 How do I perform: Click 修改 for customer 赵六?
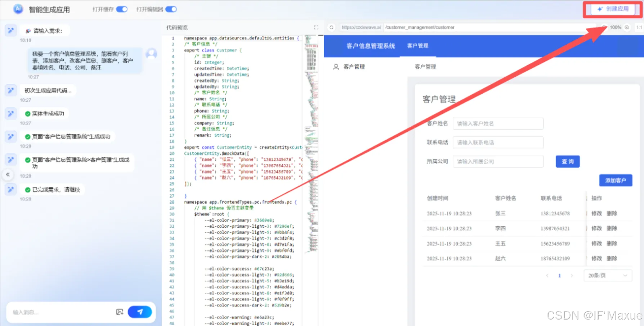[x=596, y=258]
